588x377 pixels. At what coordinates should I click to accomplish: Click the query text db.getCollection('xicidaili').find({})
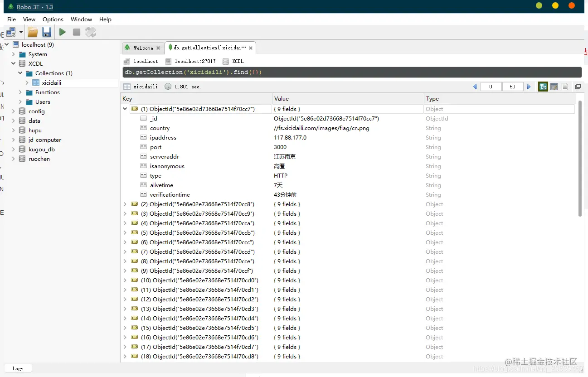pos(193,72)
